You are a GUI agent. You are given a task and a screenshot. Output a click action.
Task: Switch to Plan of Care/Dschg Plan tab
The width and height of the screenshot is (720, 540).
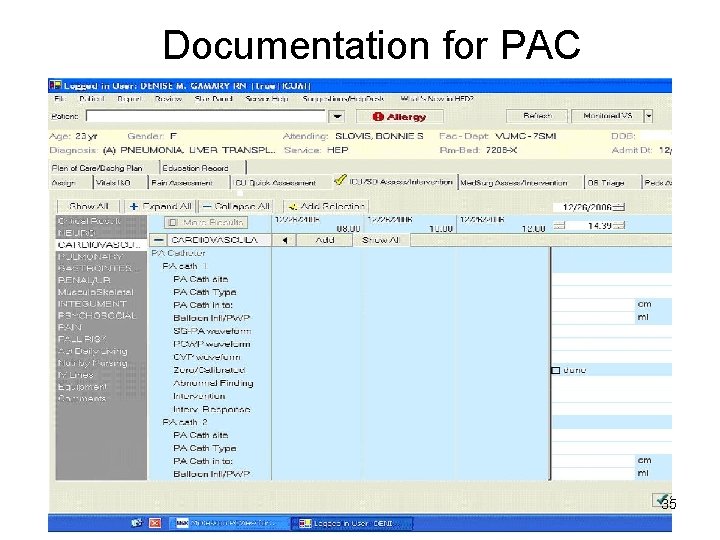(x=103, y=168)
